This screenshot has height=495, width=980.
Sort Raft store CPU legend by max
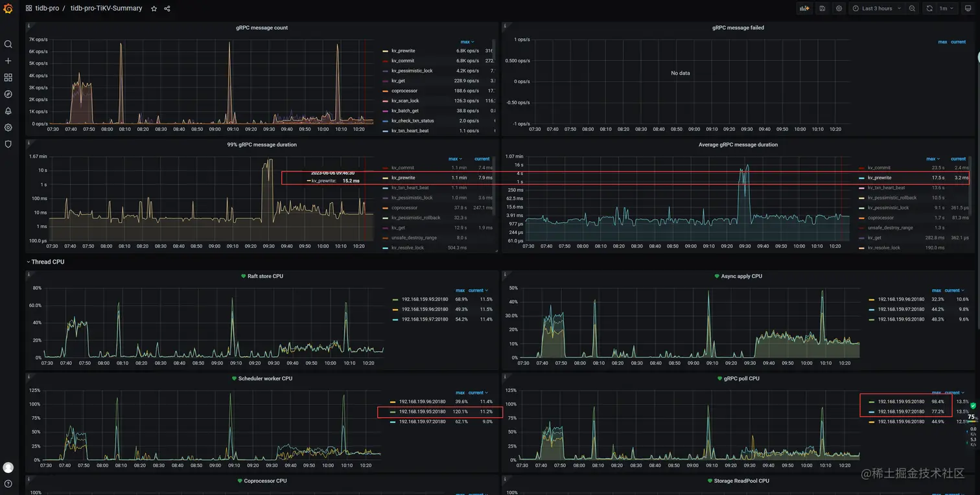pyautogui.click(x=460, y=290)
